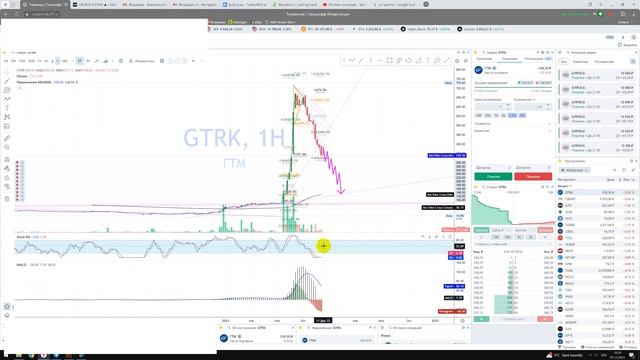
Task: Click the quantity input field
Action: pos(532,107)
